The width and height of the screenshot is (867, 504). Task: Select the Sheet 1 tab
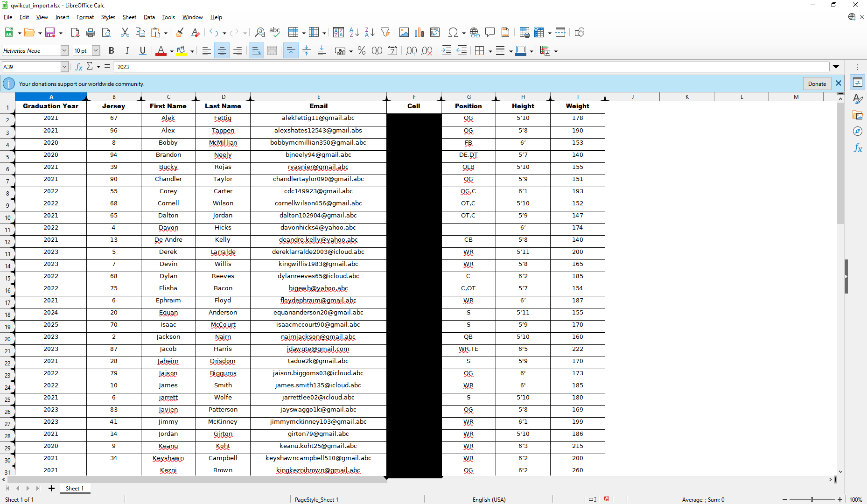tap(74, 488)
